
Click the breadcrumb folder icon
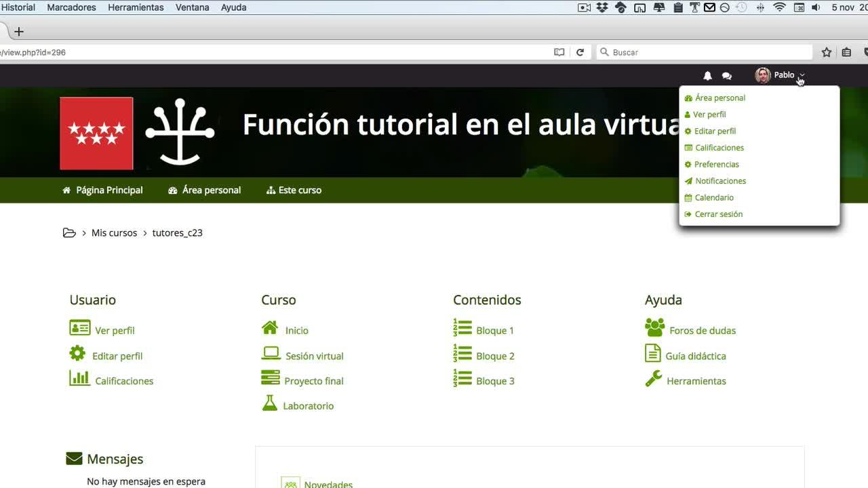69,233
